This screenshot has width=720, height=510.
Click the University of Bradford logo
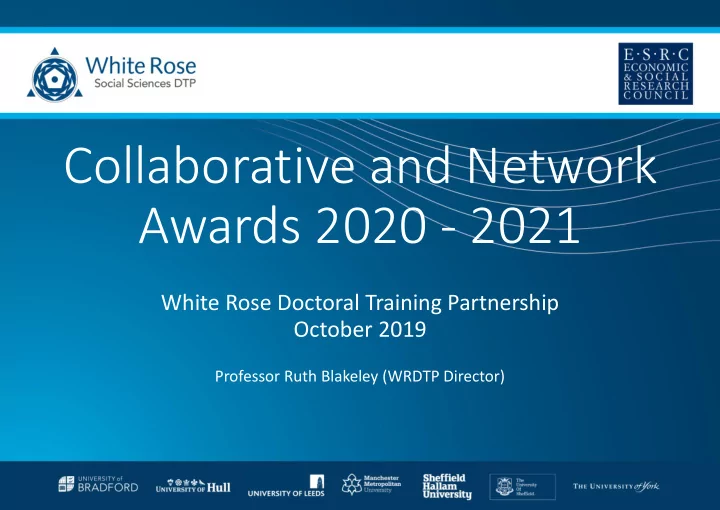pos(98,484)
